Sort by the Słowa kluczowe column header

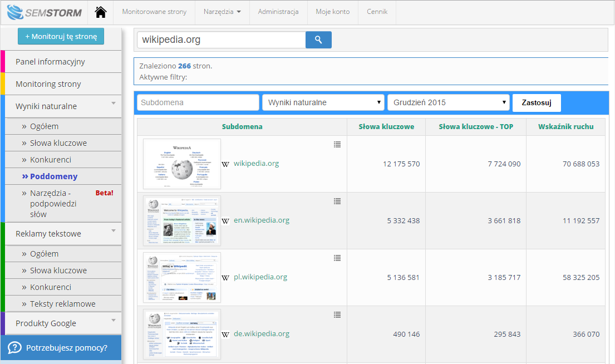point(386,127)
